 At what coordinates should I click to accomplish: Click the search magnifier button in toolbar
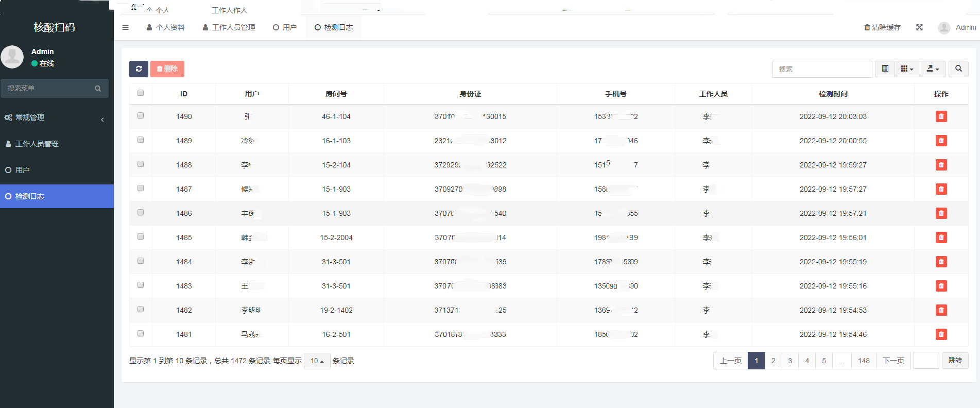coord(958,69)
